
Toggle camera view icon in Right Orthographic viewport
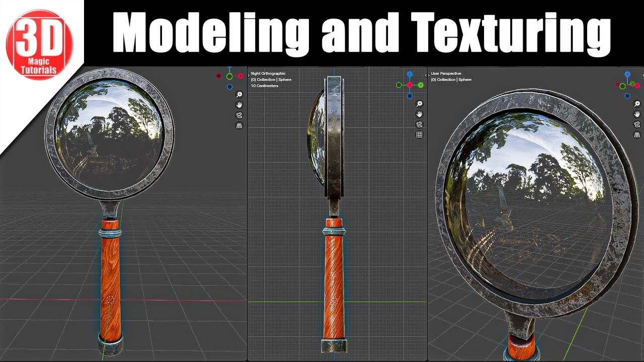pyautogui.click(x=419, y=124)
